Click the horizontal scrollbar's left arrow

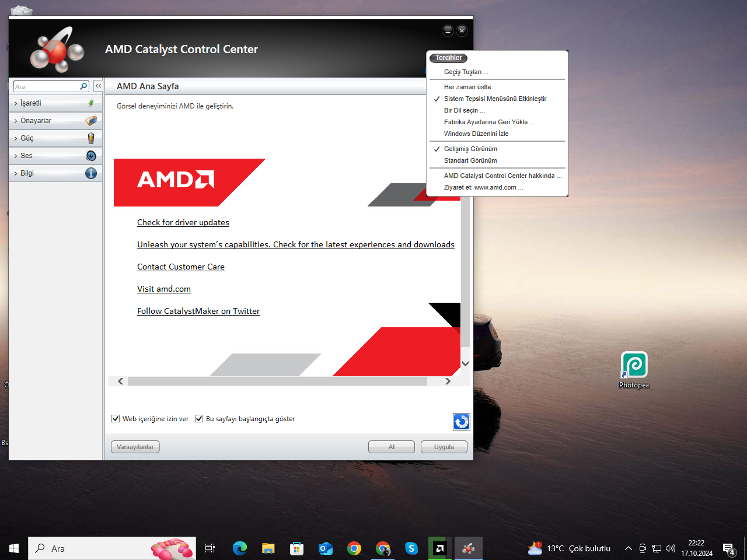(x=121, y=381)
